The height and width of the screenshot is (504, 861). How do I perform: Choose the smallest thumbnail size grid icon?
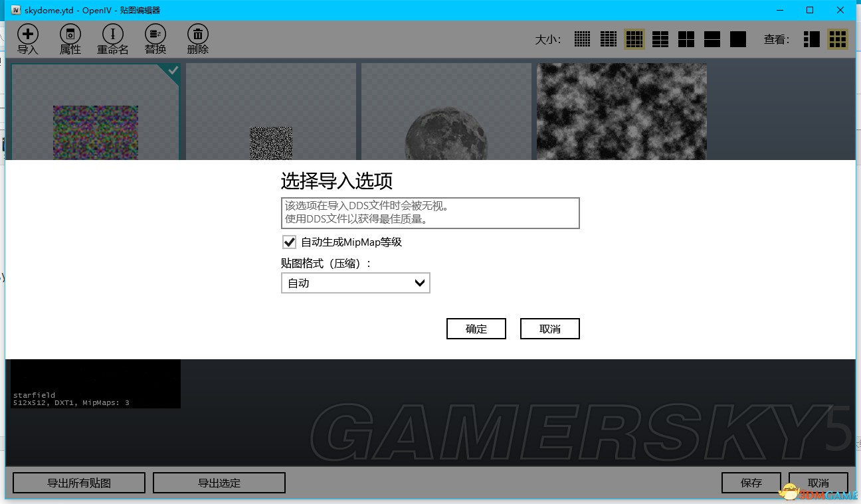point(583,39)
